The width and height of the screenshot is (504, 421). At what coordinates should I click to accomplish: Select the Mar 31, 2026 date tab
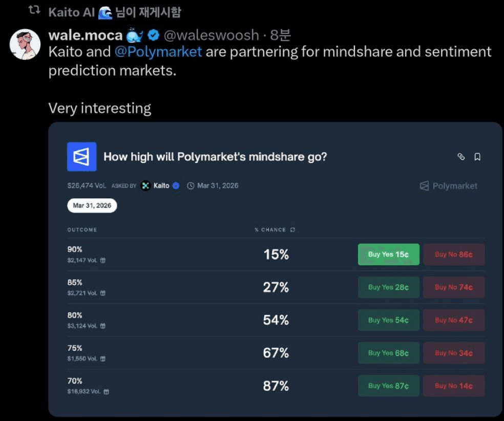click(92, 205)
